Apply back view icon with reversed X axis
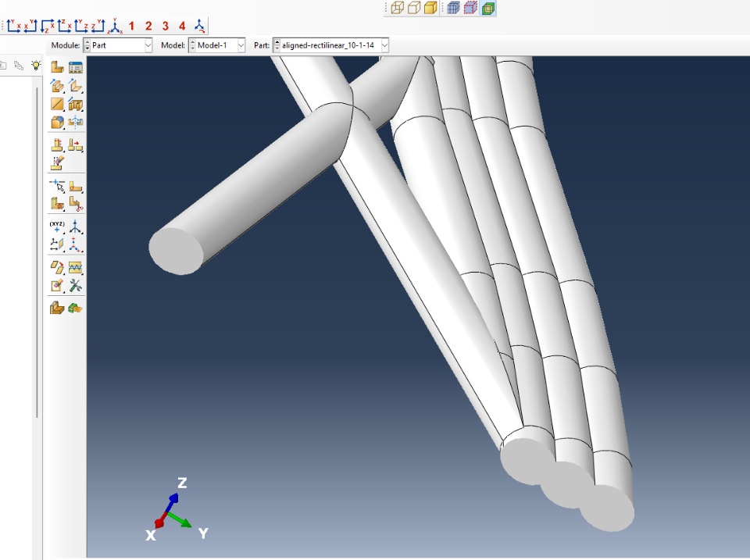The image size is (750, 560). pos(30,26)
